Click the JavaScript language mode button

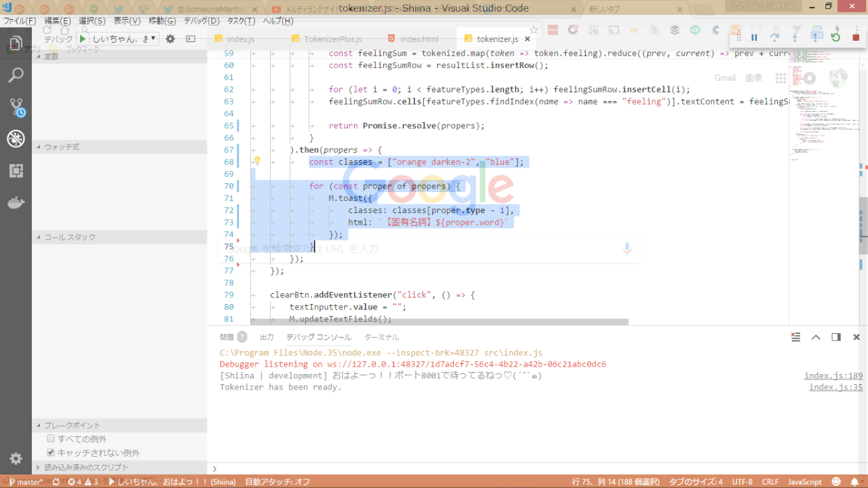click(804, 482)
